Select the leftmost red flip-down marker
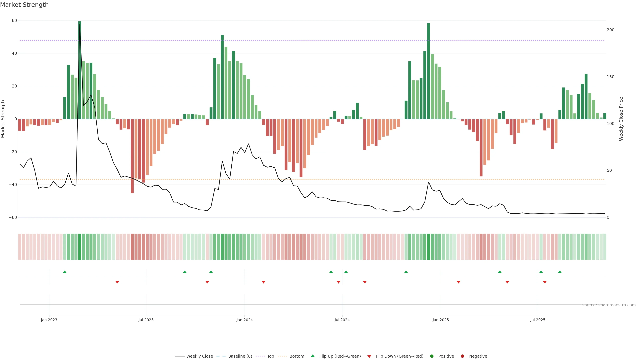The height and width of the screenshot is (362, 644). (x=117, y=282)
